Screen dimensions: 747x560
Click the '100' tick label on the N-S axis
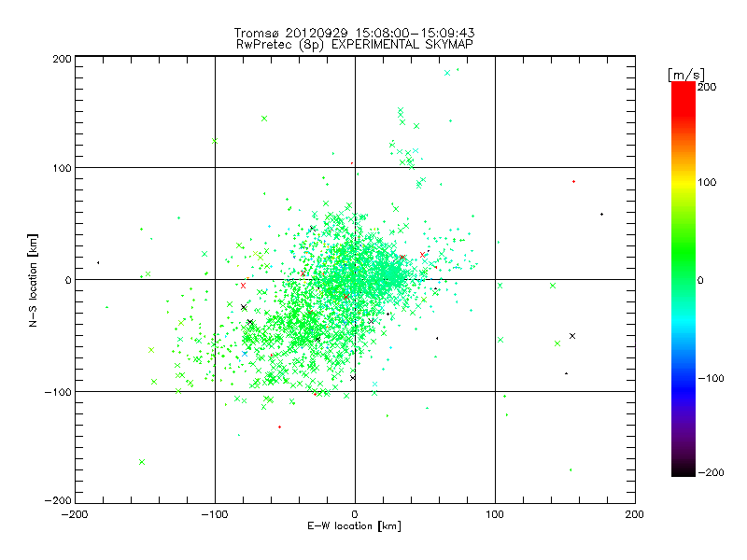click(x=62, y=168)
